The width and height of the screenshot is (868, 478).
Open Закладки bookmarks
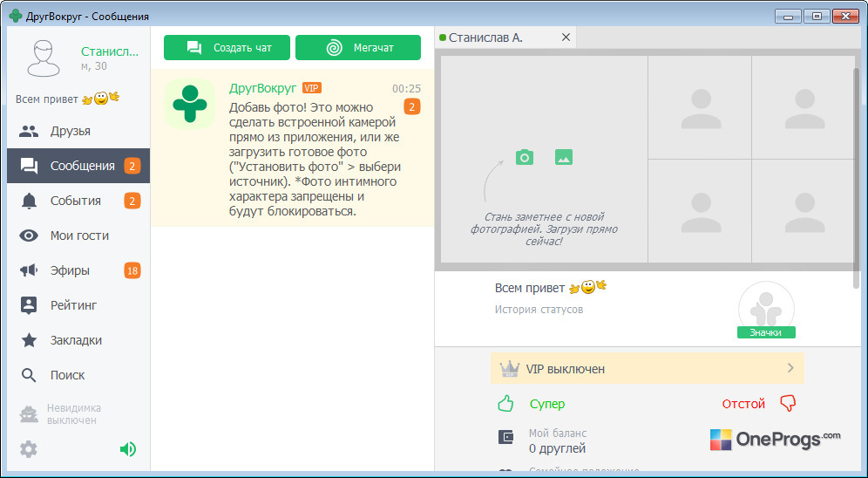[x=78, y=340]
